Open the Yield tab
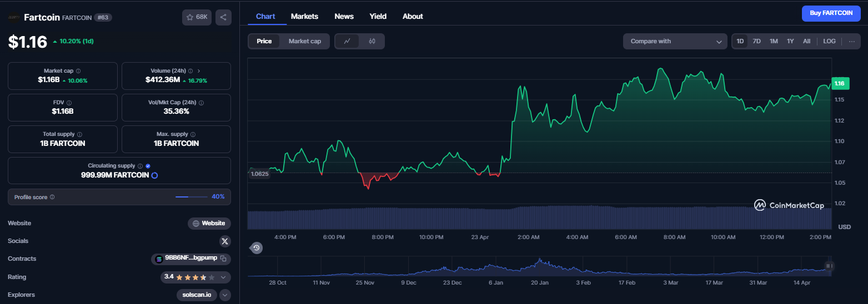 point(378,16)
